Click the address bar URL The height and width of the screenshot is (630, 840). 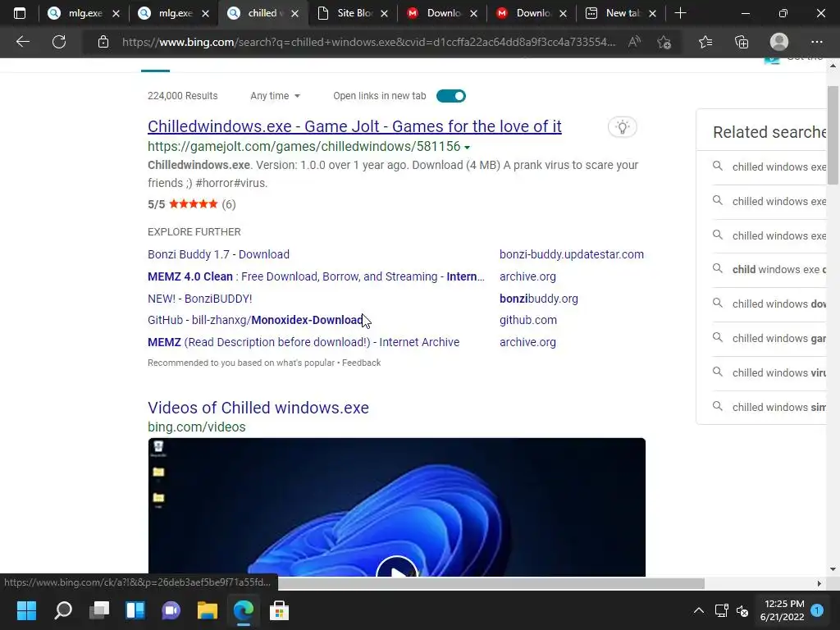368,42
